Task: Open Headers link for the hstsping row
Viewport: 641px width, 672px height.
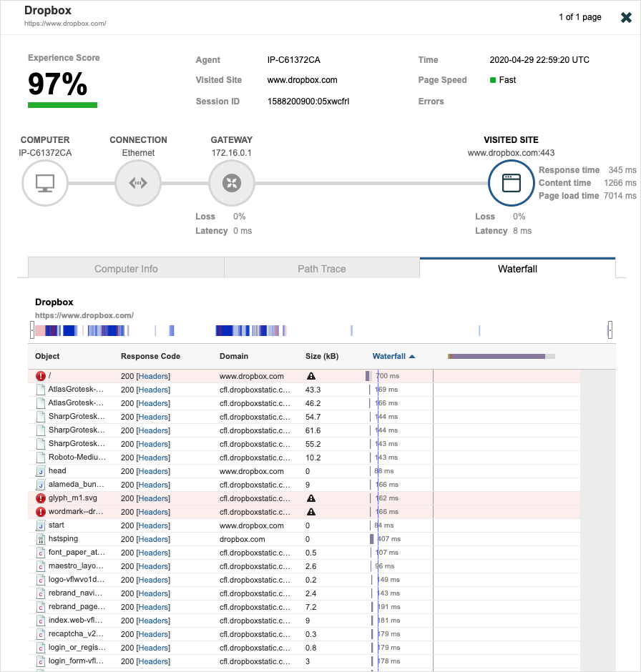Action: (x=153, y=539)
